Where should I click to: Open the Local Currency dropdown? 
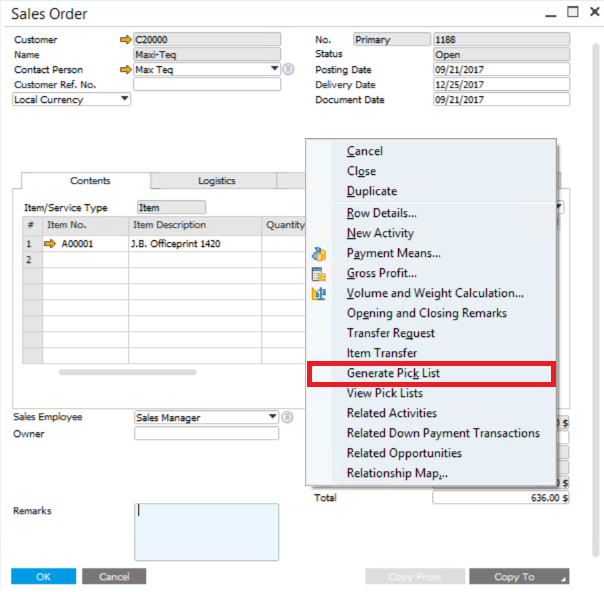pyautogui.click(x=125, y=99)
